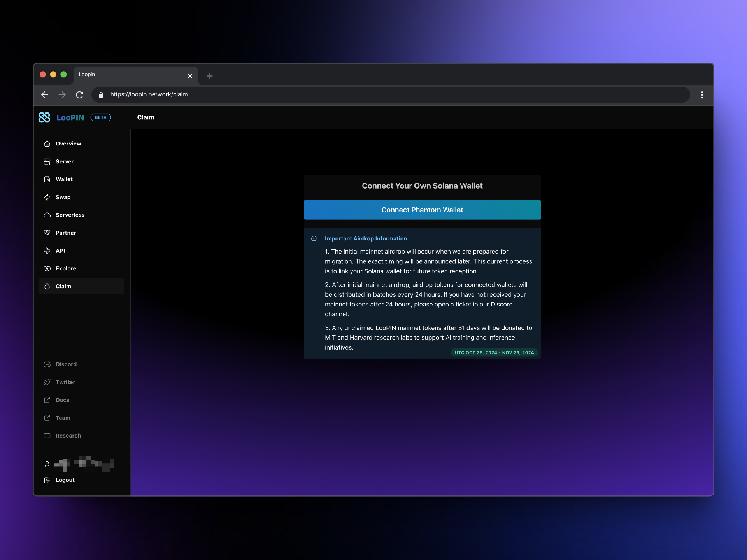Open the Serverless cloud icon
The width and height of the screenshot is (747, 560).
[47, 215]
